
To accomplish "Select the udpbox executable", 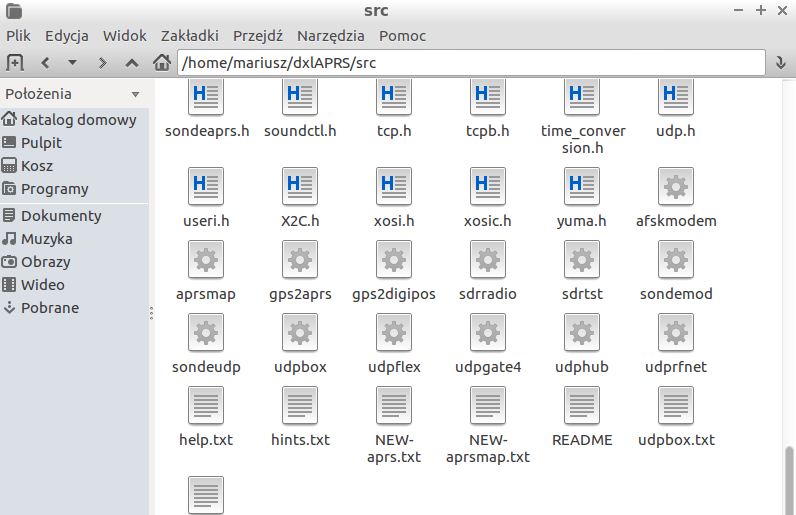I will [x=300, y=344].
